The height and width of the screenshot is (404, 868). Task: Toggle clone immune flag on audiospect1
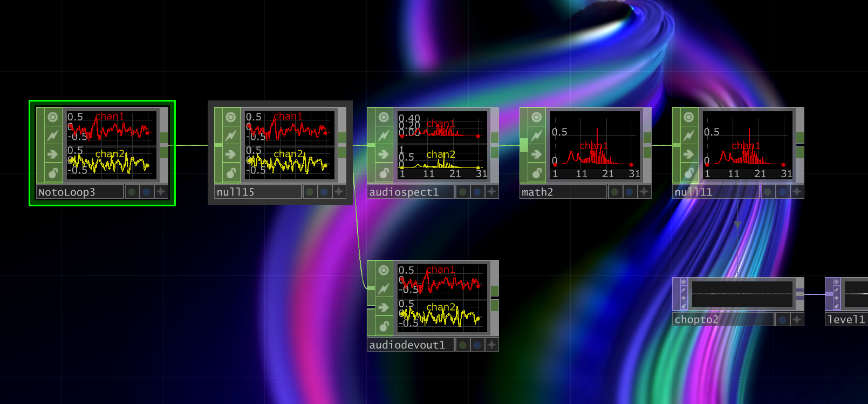click(x=384, y=136)
